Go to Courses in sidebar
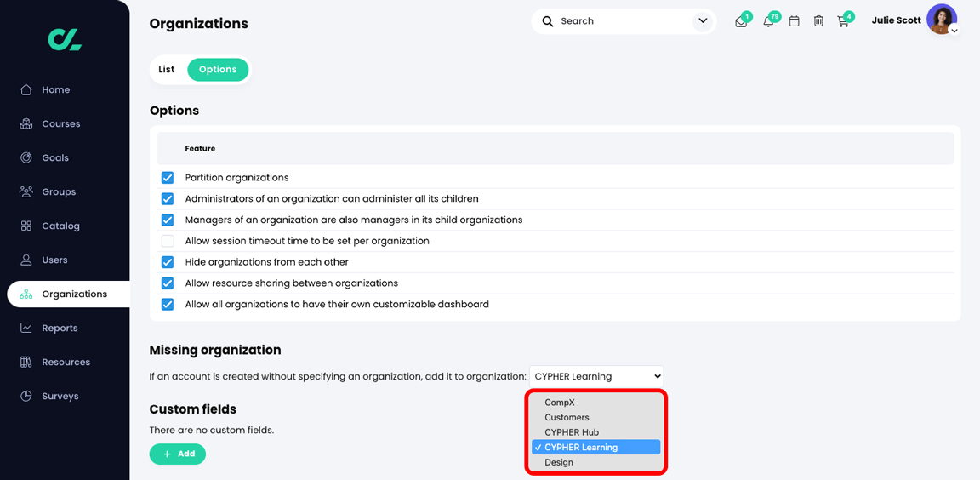The height and width of the screenshot is (480, 980). pos(61,123)
